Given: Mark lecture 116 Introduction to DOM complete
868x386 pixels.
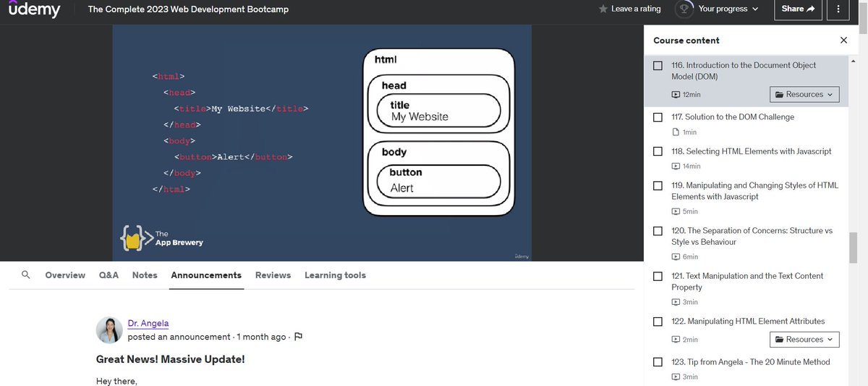Looking at the screenshot, I should pyautogui.click(x=658, y=65).
